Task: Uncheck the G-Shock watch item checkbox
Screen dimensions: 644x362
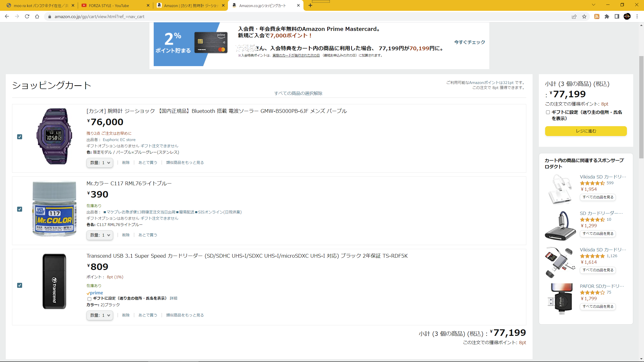Action: pos(20,137)
